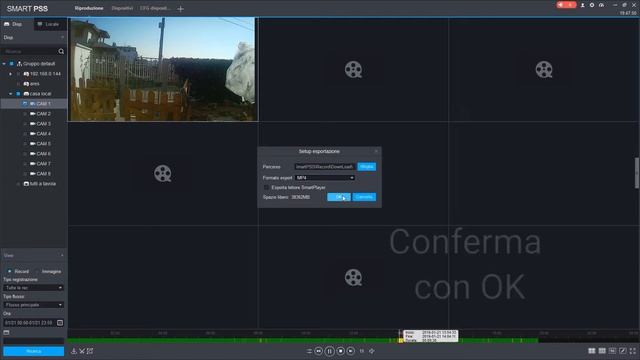Stop the video playback
Viewport: 640px width, 360px height.
(340, 351)
